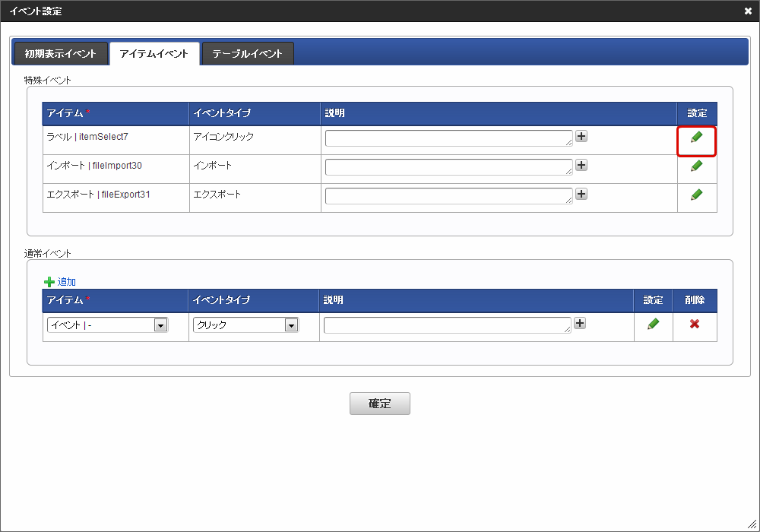Confirm settings with the 確定 button
Image resolution: width=760 pixels, height=532 pixels.
click(379, 404)
